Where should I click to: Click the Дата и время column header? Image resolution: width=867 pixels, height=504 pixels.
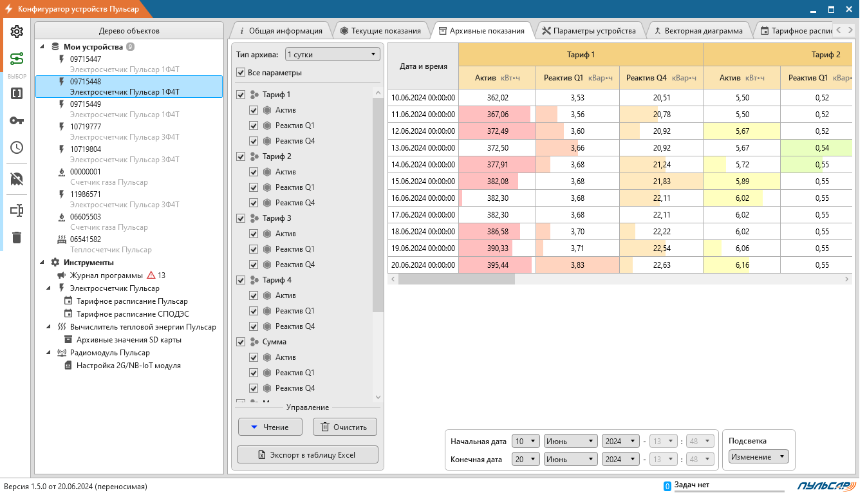pyautogui.click(x=424, y=66)
